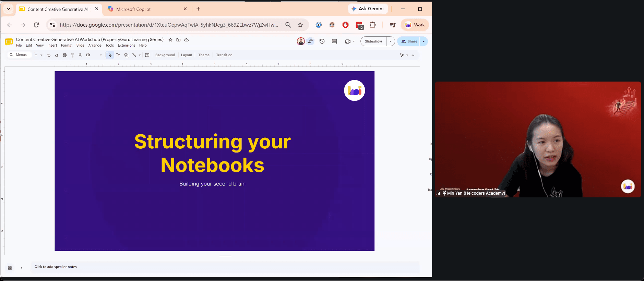
Task: Check the cloud document status icon
Action: [x=187, y=40]
